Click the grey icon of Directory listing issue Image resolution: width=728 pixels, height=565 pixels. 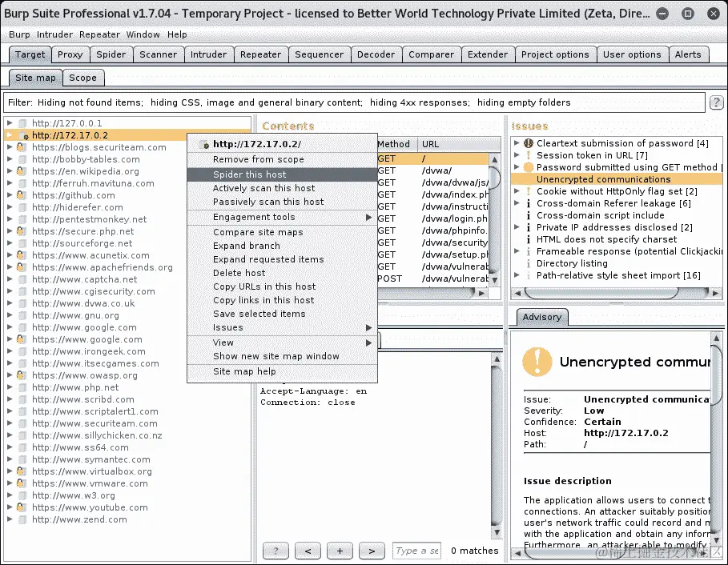(529, 263)
